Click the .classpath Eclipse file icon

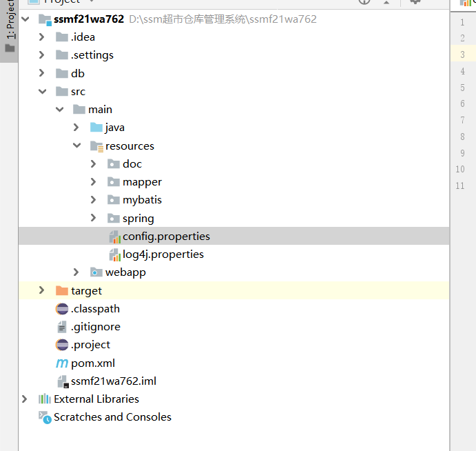click(x=62, y=309)
